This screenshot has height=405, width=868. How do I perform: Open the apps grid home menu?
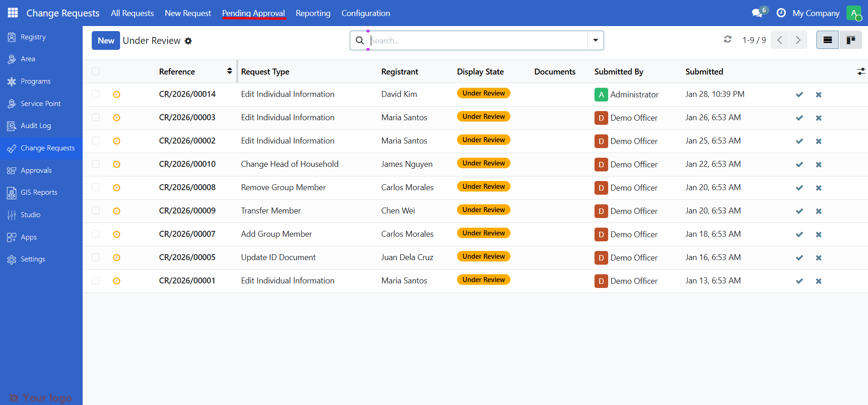[13, 13]
